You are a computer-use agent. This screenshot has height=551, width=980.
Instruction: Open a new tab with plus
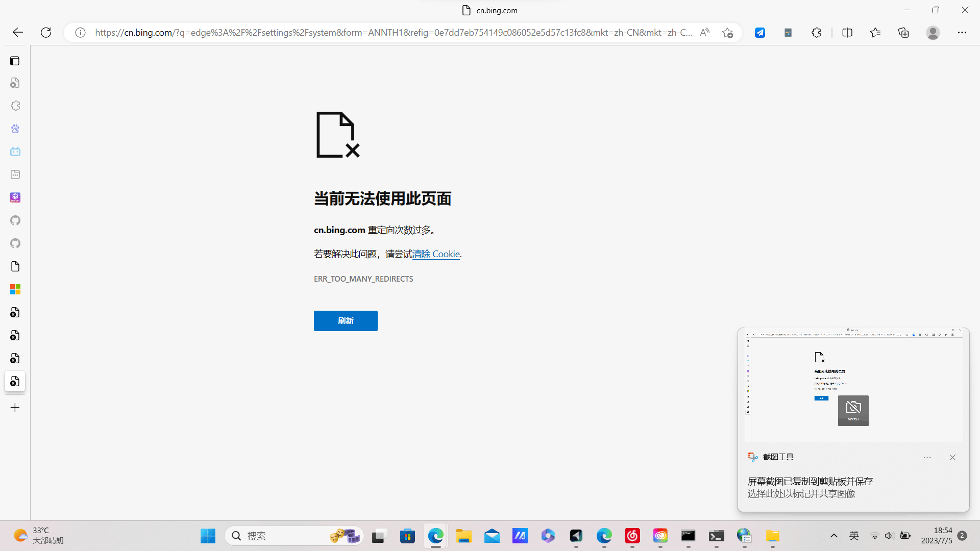click(15, 407)
